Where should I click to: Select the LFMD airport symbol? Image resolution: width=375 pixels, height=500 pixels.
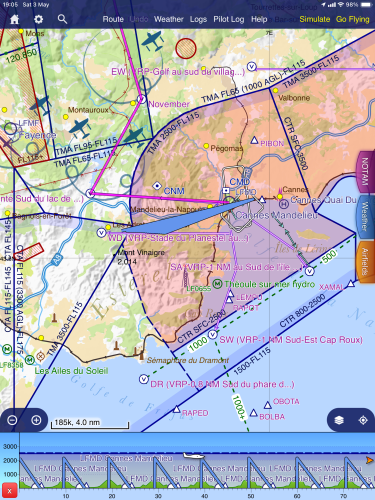coord(229,201)
